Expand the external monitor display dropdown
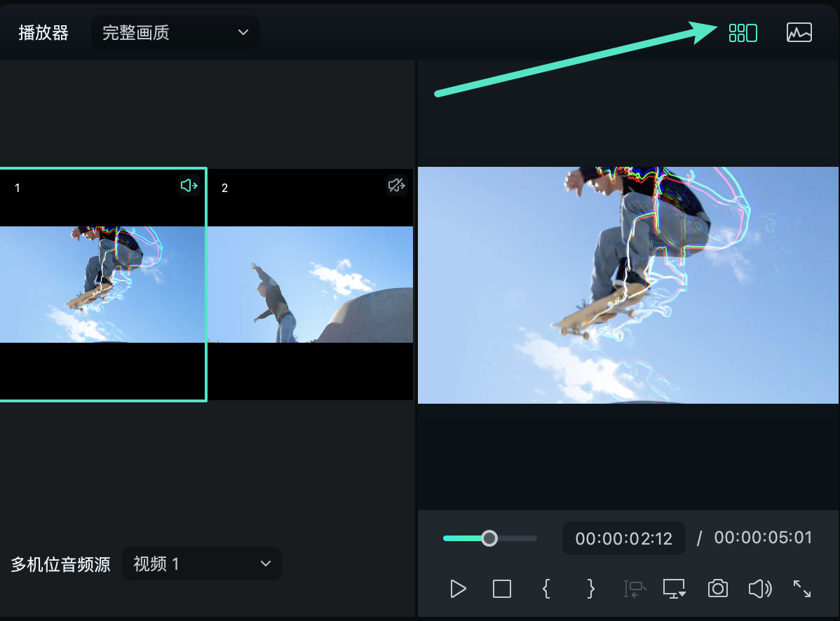The height and width of the screenshot is (621, 840). pos(674,589)
